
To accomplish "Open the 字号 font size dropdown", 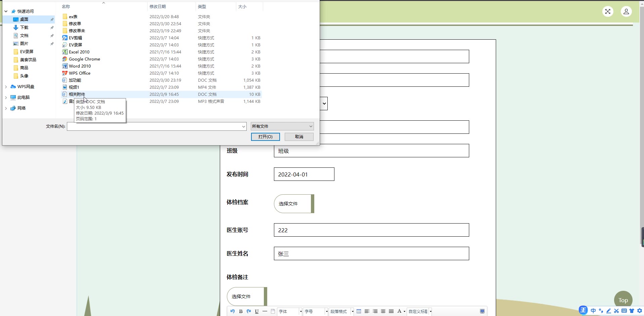I will 316,312.
